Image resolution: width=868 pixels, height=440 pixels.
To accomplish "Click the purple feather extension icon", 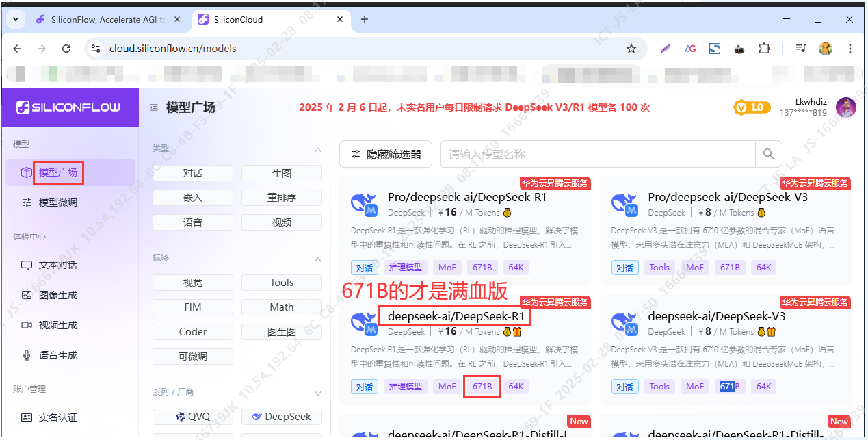I will [x=666, y=49].
